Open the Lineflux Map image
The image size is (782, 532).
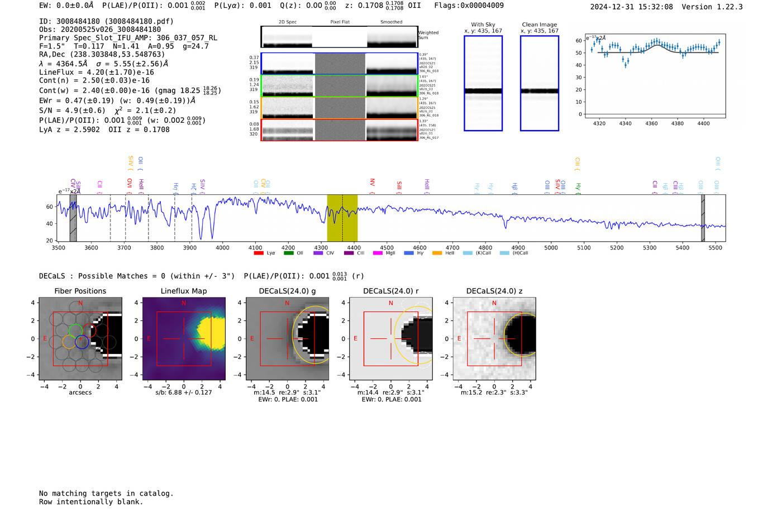point(184,339)
